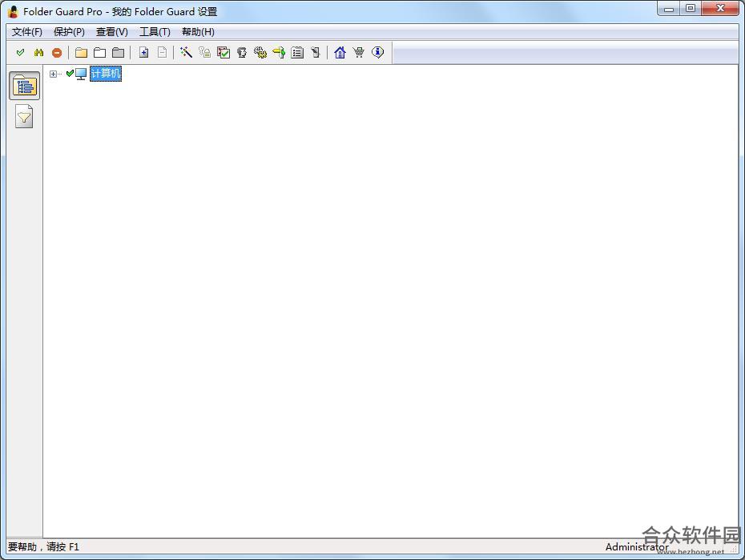
Task: Click the yellow gears settings icon
Action: point(260,52)
